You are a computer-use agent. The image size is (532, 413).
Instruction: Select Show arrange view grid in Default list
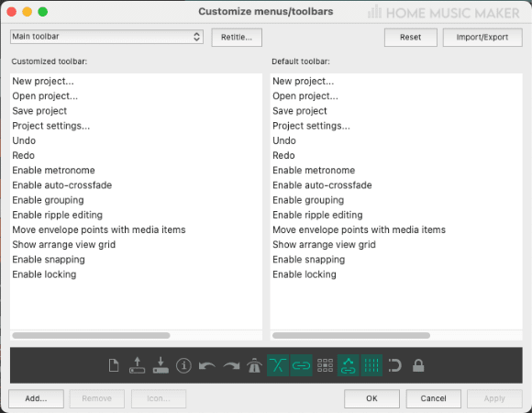(396, 245)
